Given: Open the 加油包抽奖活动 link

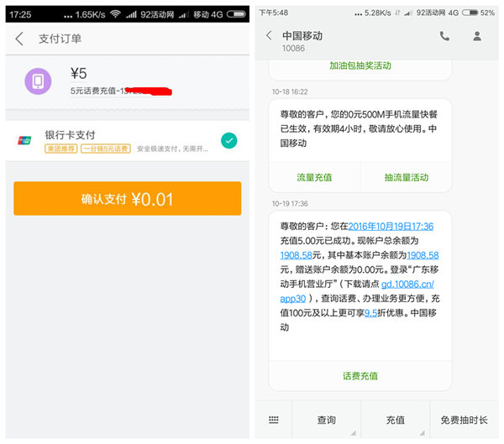Looking at the screenshot, I should pyautogui.click(x=360, y=65).
